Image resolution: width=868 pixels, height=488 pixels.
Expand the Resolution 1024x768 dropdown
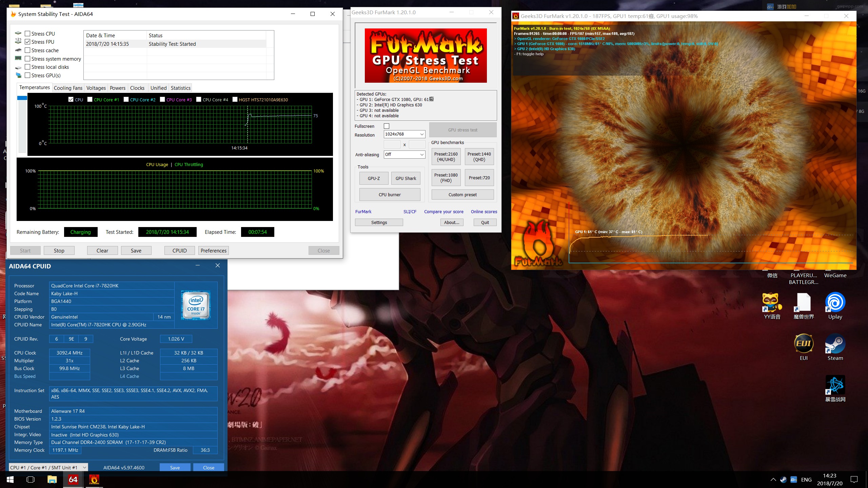[x=405, y=134]
